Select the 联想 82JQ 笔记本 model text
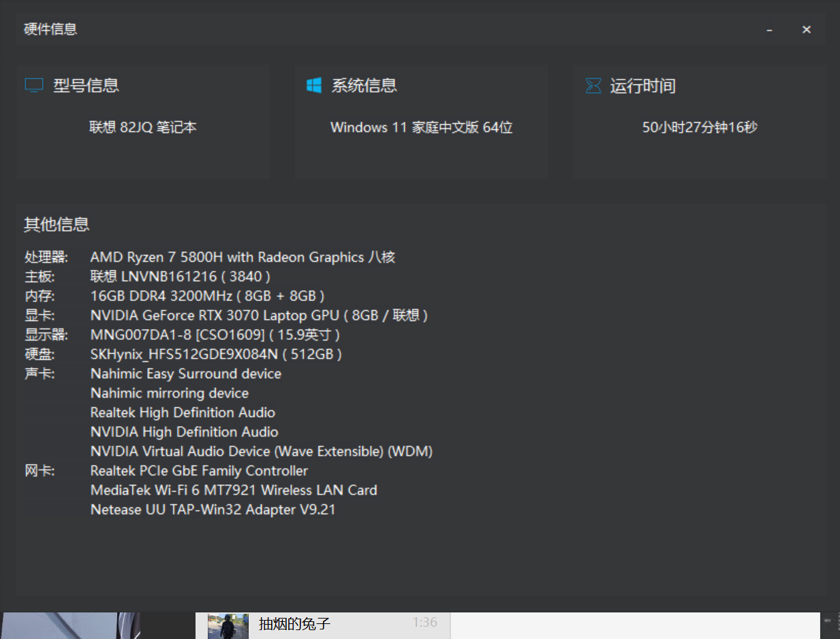The image size is (840, 639). [x=143, y=127]
